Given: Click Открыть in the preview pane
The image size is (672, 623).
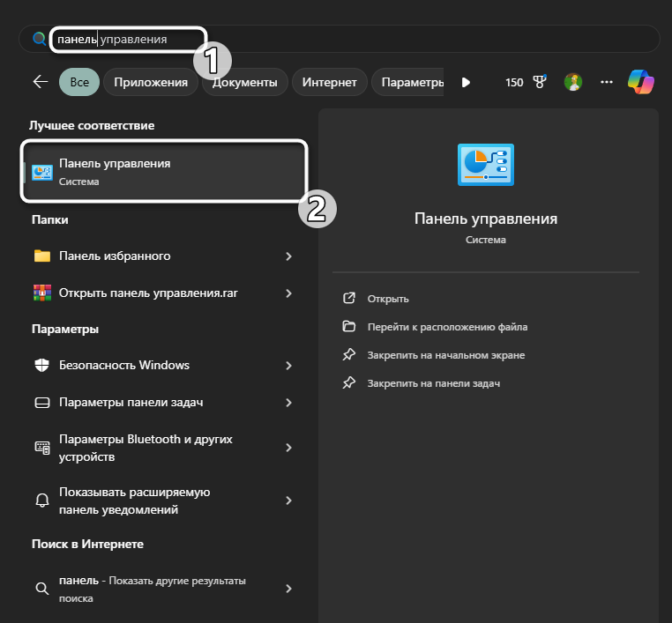Looking at the screenshot, I should click(x=388, y=299).
